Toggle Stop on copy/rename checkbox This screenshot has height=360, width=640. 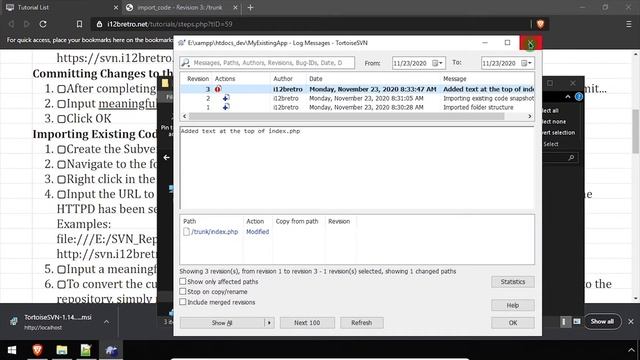(x=182, y=291)
